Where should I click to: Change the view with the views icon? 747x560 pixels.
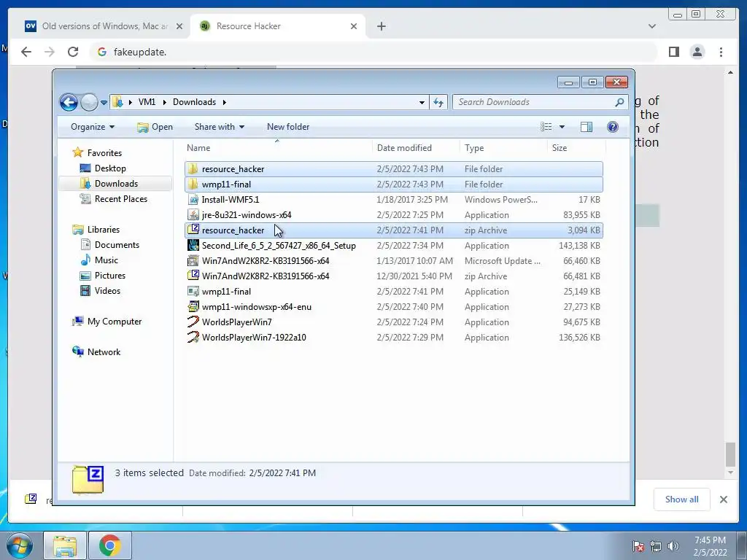546,127
